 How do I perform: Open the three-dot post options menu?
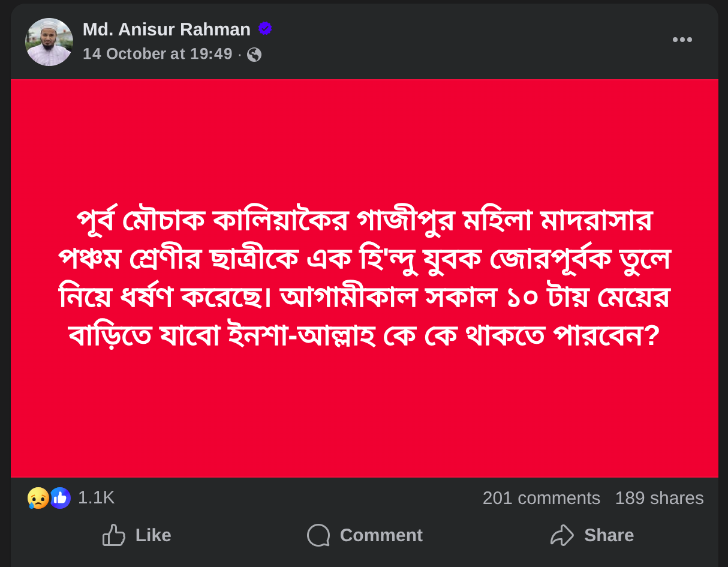pos(682,40)
